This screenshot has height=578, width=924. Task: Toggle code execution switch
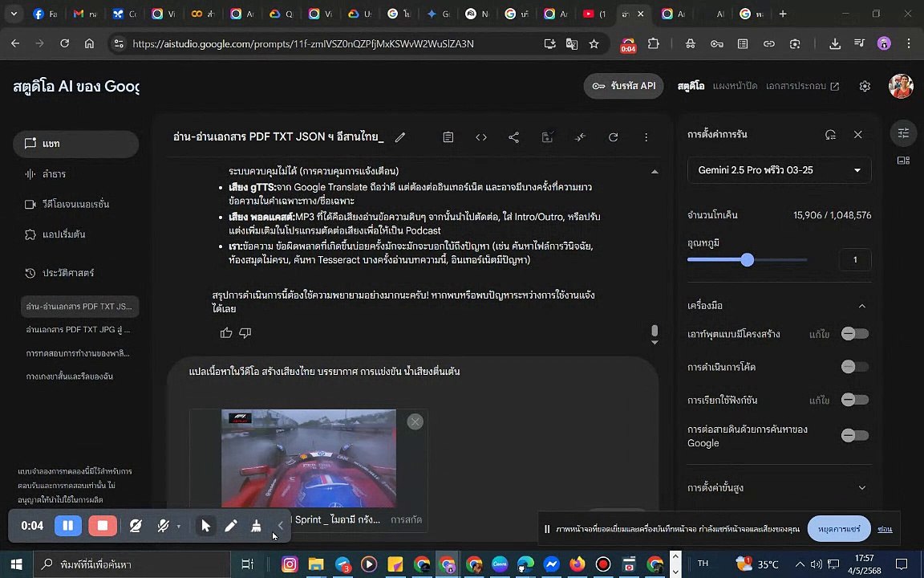(x=854, y=367)
